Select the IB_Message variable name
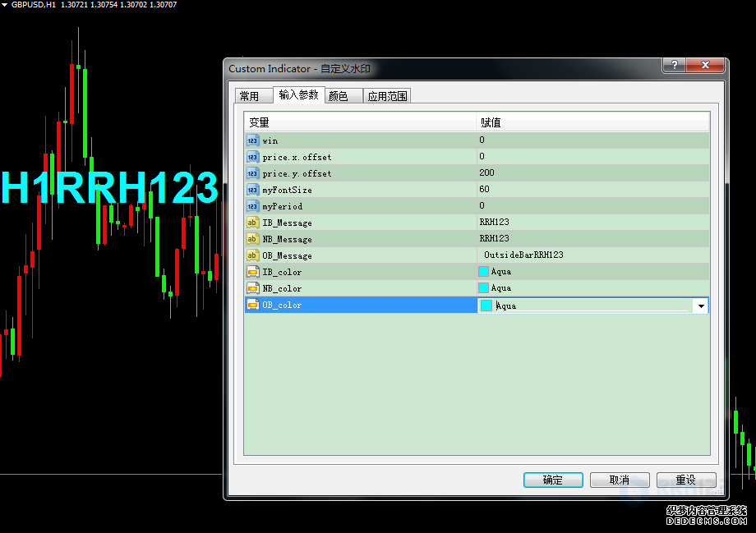The image size is (756, 533). pos(287,223)
